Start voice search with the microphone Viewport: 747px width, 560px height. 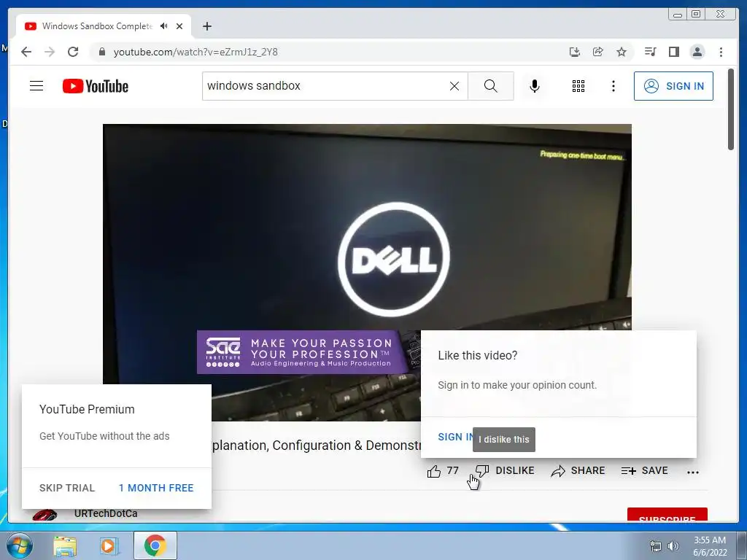pyautogui.click(x=535, y=86)
